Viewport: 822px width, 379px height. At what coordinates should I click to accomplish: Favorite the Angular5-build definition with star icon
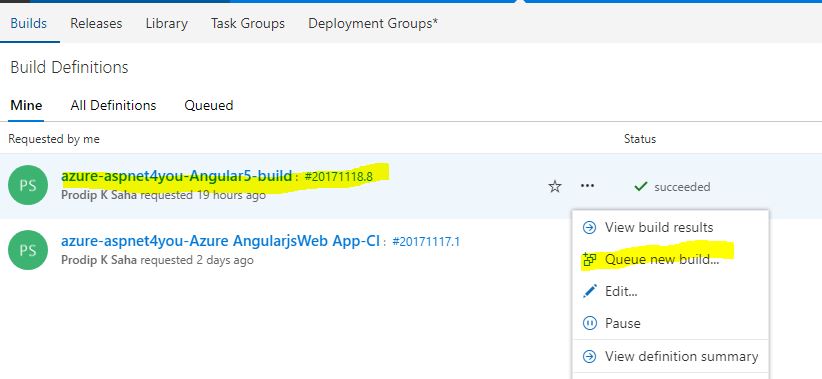[555, 186]
